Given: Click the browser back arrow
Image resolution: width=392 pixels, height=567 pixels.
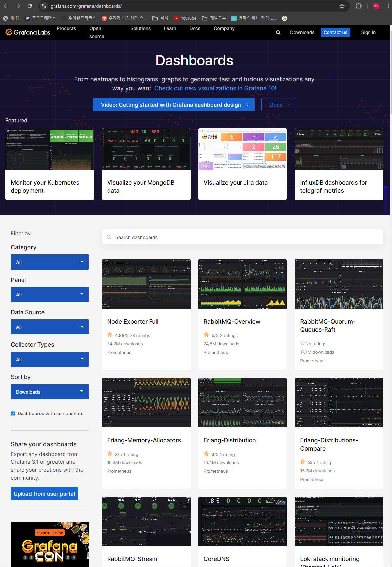Looking at the screenshot, I should click(6, 6).
